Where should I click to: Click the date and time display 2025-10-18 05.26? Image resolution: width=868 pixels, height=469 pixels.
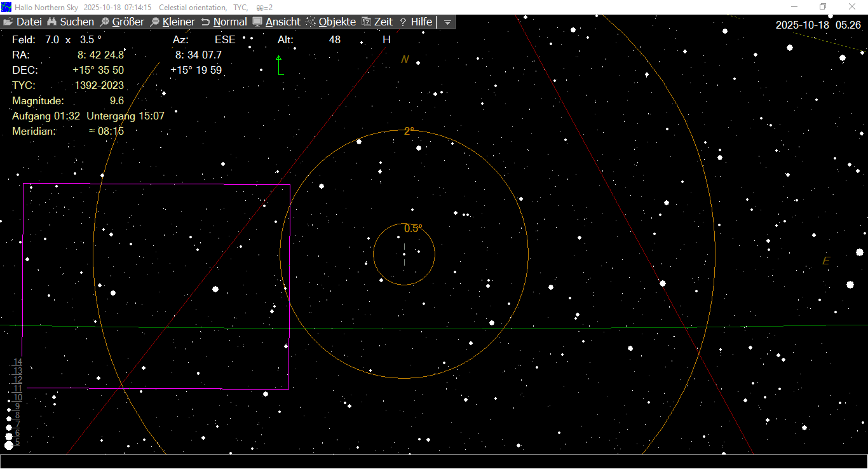point(818,25)
